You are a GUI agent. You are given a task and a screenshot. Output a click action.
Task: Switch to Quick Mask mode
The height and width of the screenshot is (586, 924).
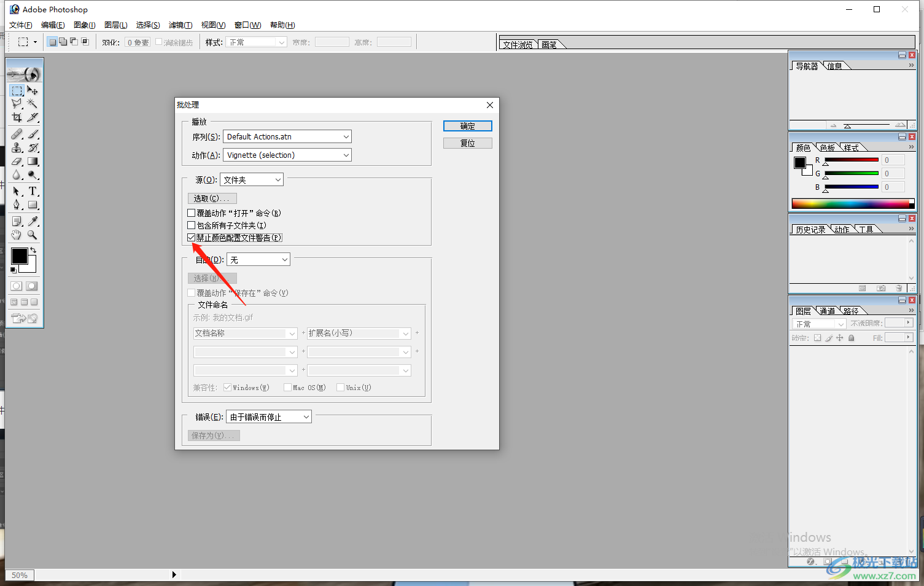[x=32, y=286]
